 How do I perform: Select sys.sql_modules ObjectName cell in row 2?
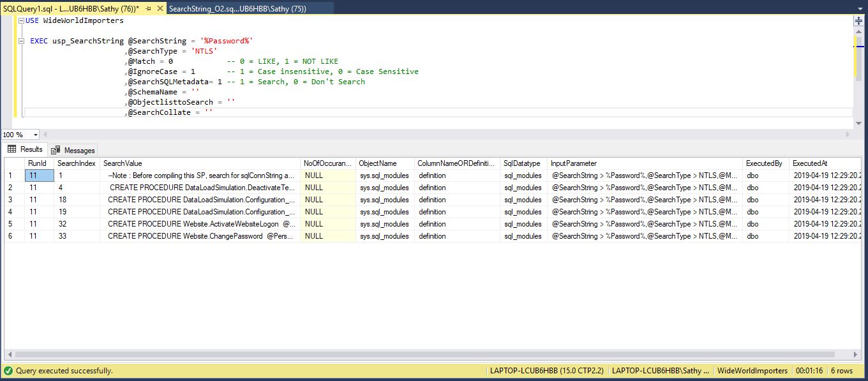click(385, 188)
